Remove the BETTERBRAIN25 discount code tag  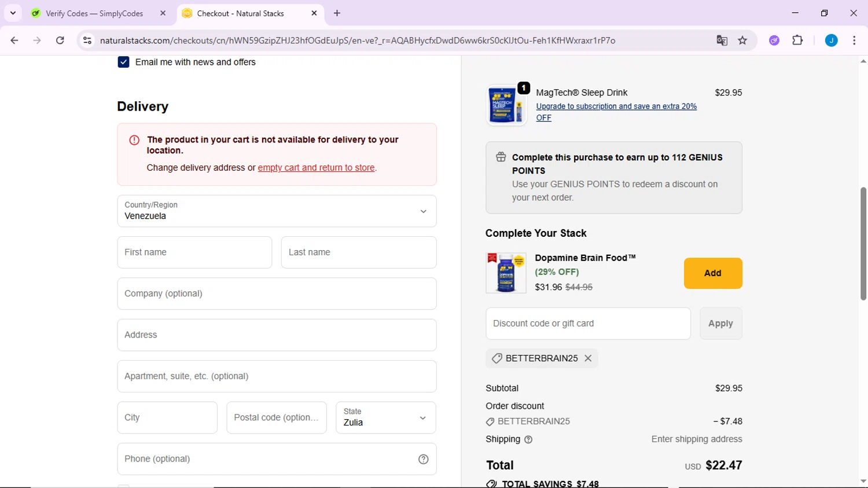tap(588, 358)
